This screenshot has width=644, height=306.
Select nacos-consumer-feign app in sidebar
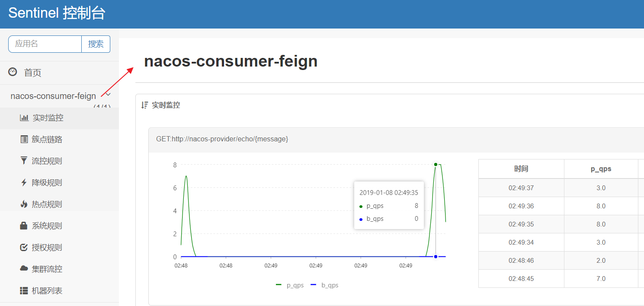53,96
